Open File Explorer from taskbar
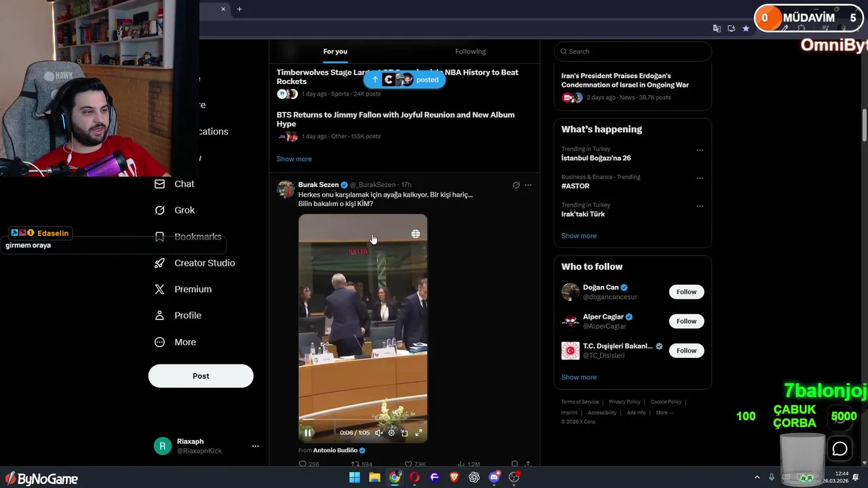The width and height of the screenshot is (868, 488). point(374,477)
